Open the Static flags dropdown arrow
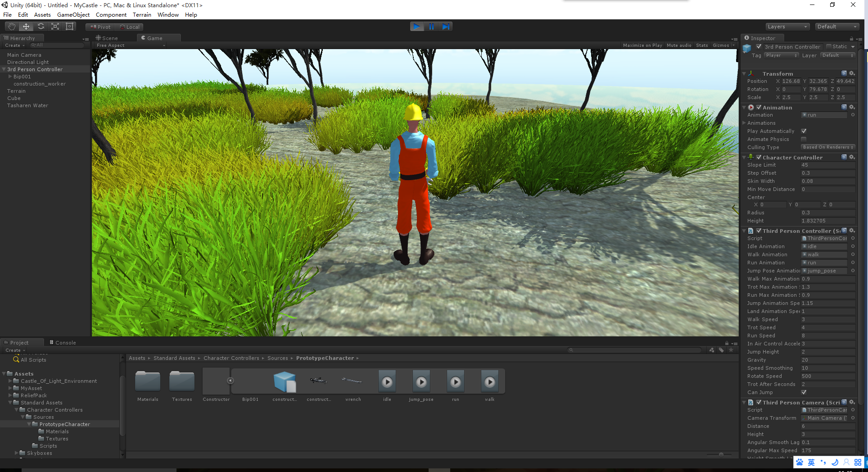The height and width of the screenshot is (472, 868). [x=853, y=46]
